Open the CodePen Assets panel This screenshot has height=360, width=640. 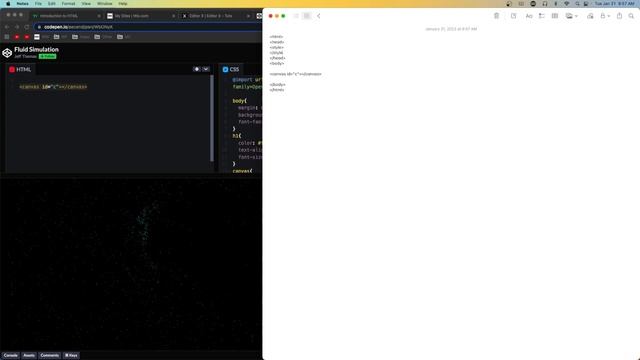[29, 356]
